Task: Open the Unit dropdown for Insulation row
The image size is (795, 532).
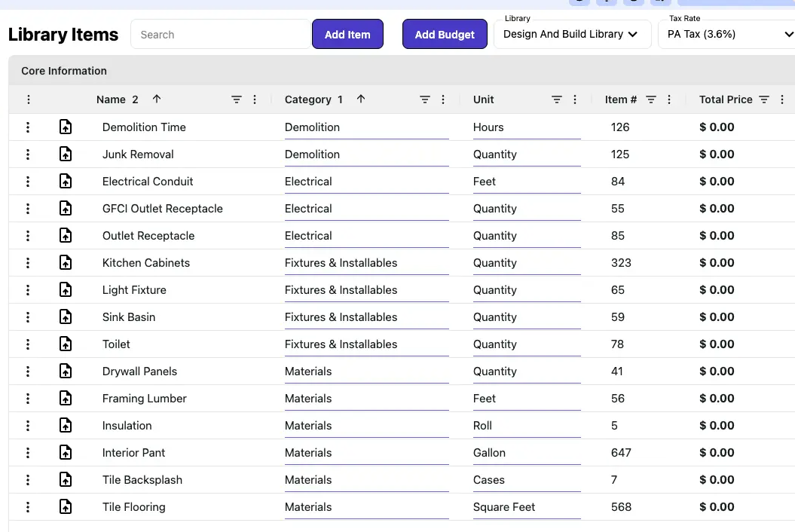Action: (x=526, y=426)
